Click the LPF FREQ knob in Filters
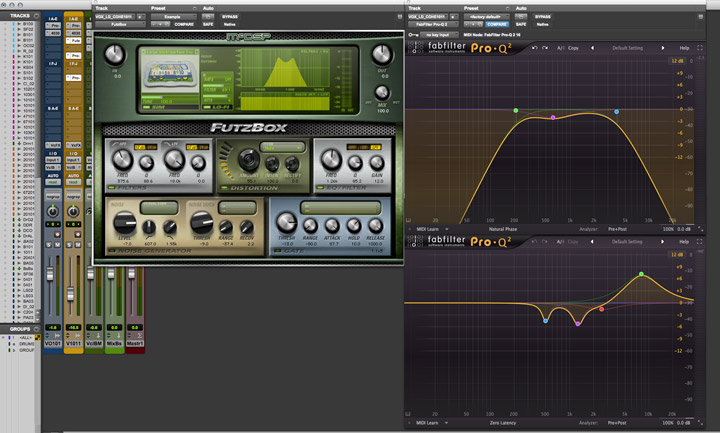 click(x=174, y=160)
